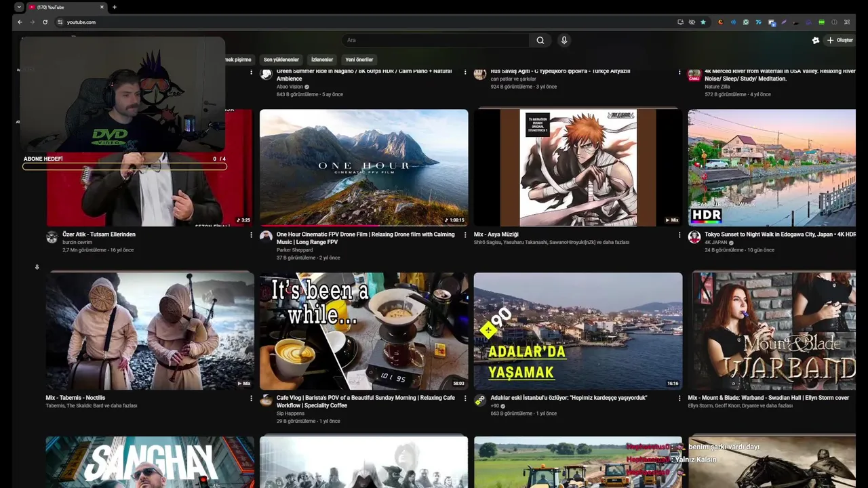Click the install/cast screen icon in address bar
The height and width of the screenshot is (488, 868).
tap(680, 22)
